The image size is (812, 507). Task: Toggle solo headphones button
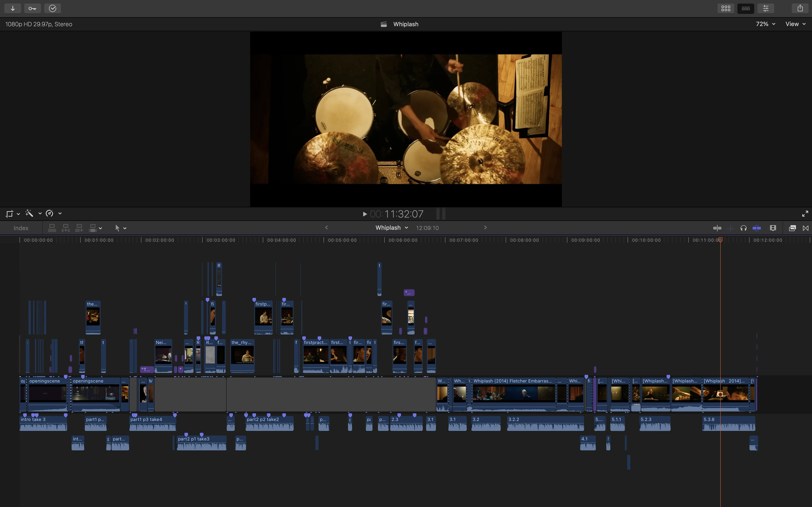[743, 228]
